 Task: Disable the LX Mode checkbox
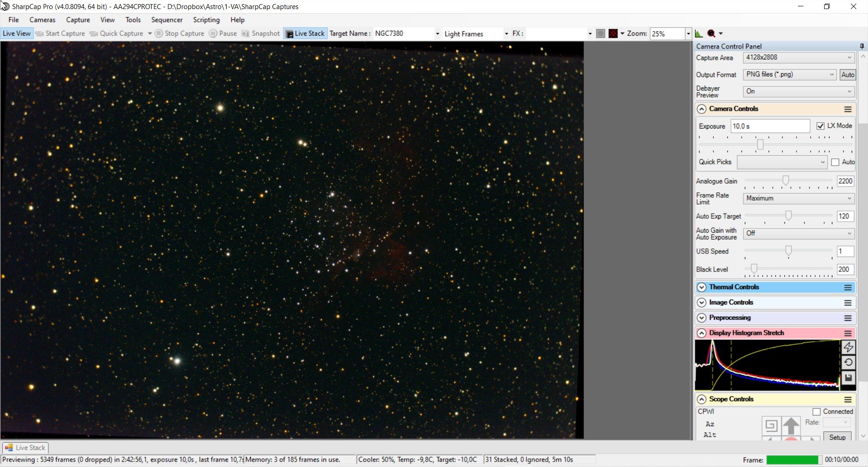[x=821, y=126]
